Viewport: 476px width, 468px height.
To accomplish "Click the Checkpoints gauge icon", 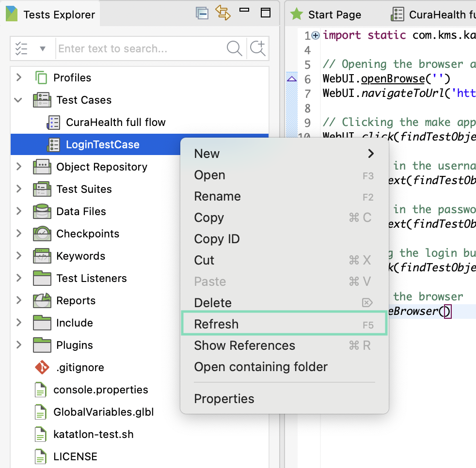I will click(x=42, y=234).
